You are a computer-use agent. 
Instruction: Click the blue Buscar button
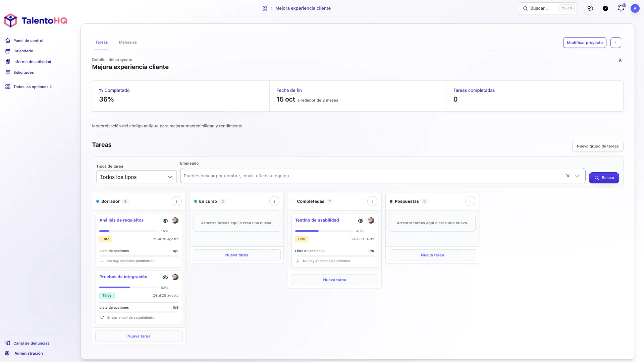click(604, 178)
